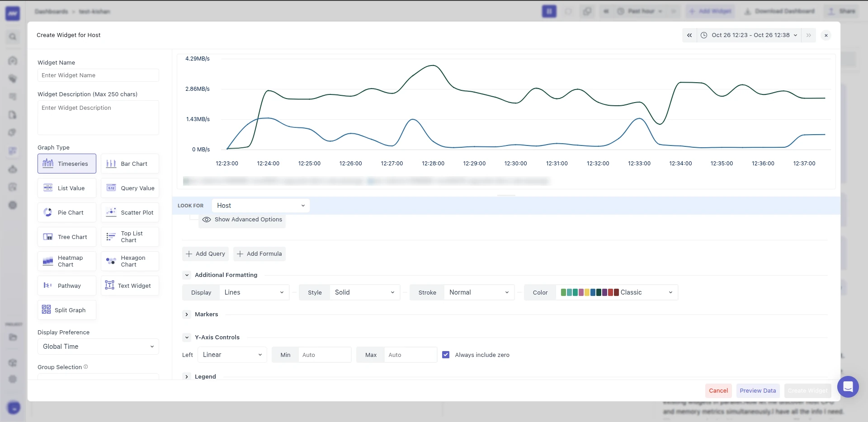Open the Stroke Normal dropdown

479,292
